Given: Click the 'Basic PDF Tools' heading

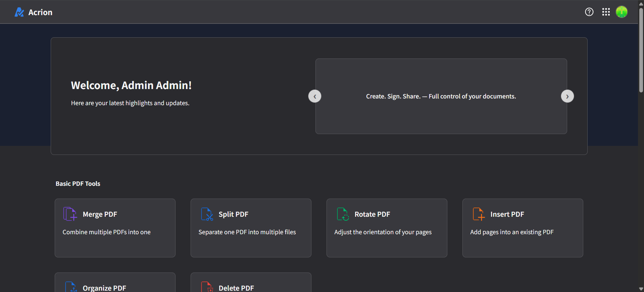Looking at the screenshot, I should 78,184.
